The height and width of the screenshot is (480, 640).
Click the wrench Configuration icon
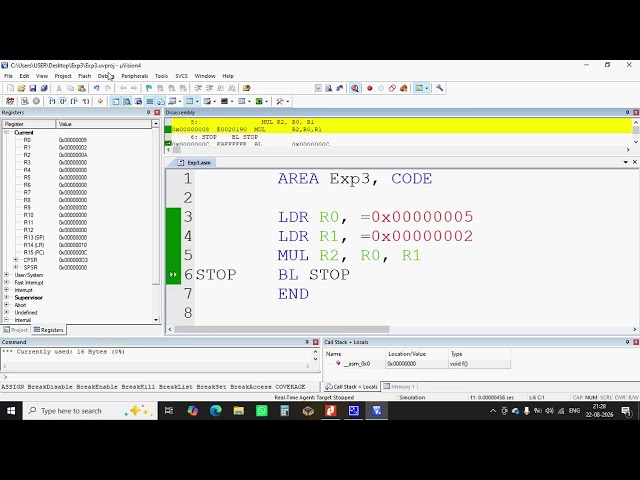coord(440,88)
